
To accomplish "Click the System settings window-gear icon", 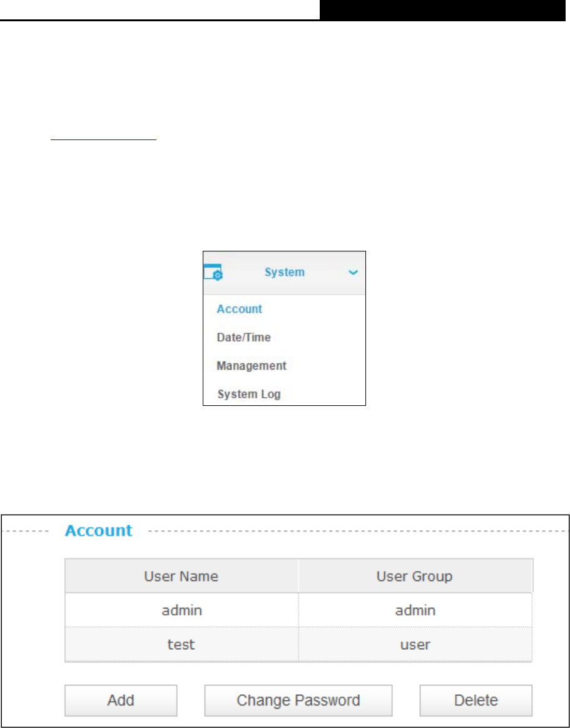I will click(x=213, y=273).
